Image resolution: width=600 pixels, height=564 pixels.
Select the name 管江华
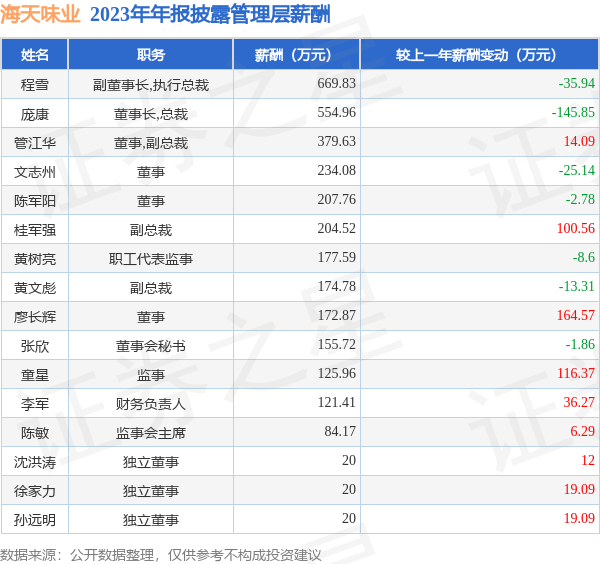tap(35, 143)
